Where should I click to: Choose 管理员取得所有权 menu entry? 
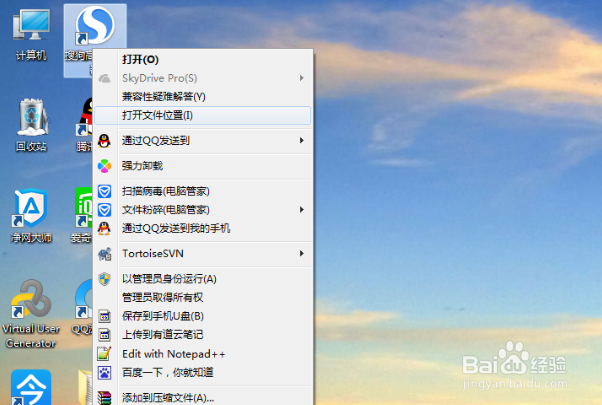(203, 297)
